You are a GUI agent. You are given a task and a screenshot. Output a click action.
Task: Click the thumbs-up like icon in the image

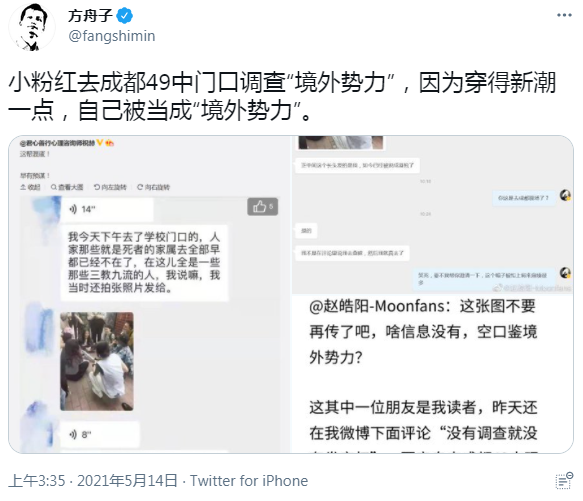pyautogui.click(x=262, y=206)
